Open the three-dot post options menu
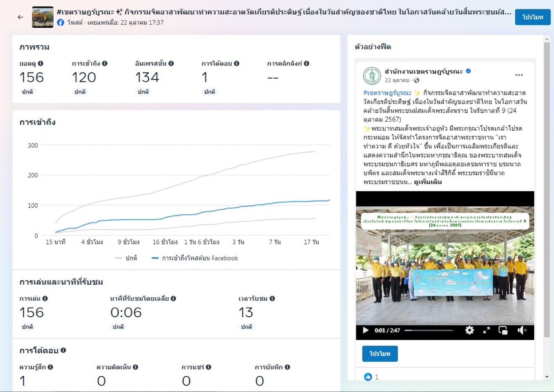 pos(519,75)
